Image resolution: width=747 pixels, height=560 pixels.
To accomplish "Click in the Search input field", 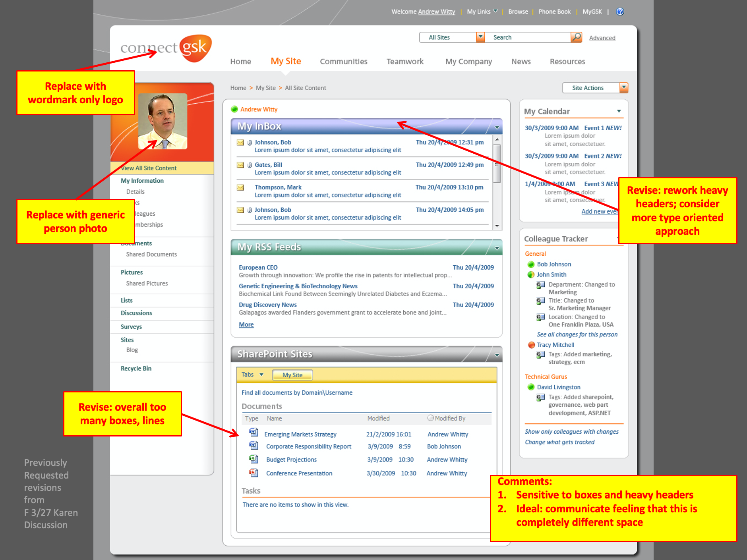I will [x=529, y=37].
